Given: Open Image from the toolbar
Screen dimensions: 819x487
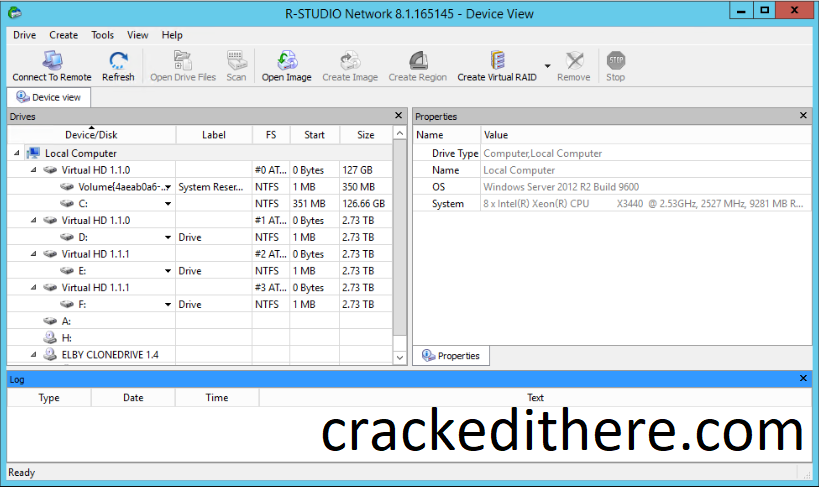Looking at the screenshot, I should (x=286, y=66).
